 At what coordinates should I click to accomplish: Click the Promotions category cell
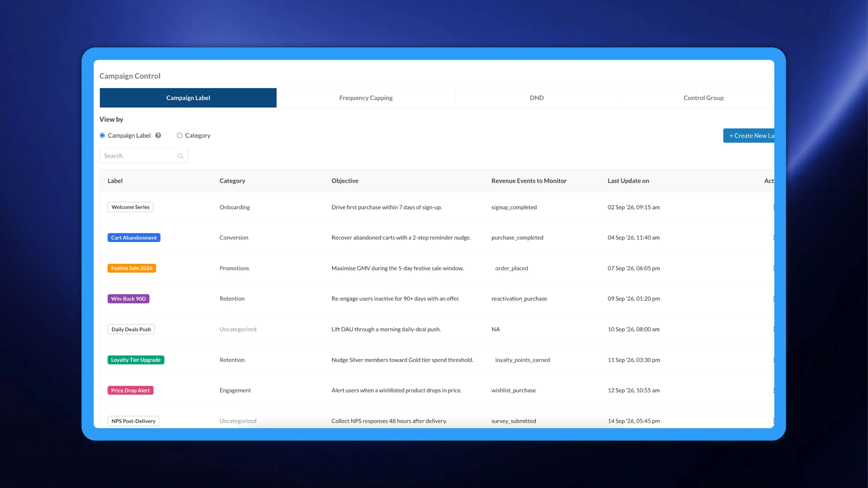pos(234,268)
